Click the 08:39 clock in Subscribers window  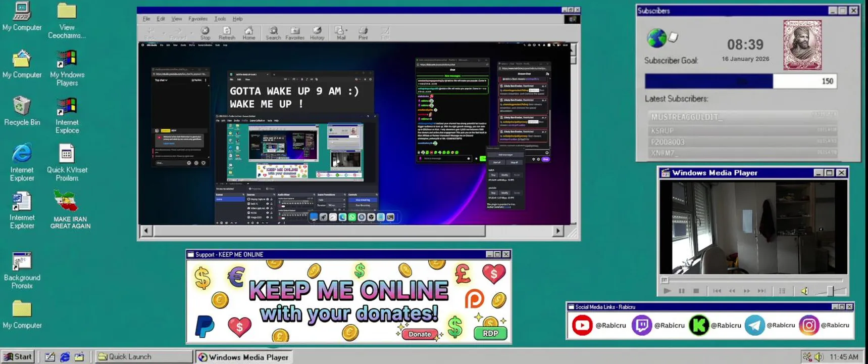[x=745, y=44]
